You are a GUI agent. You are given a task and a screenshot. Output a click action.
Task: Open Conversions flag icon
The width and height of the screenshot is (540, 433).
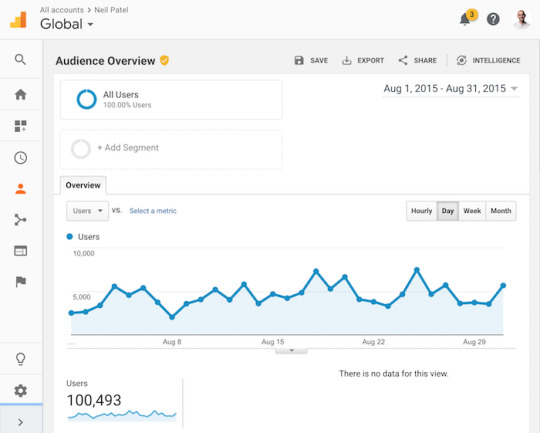20,281
